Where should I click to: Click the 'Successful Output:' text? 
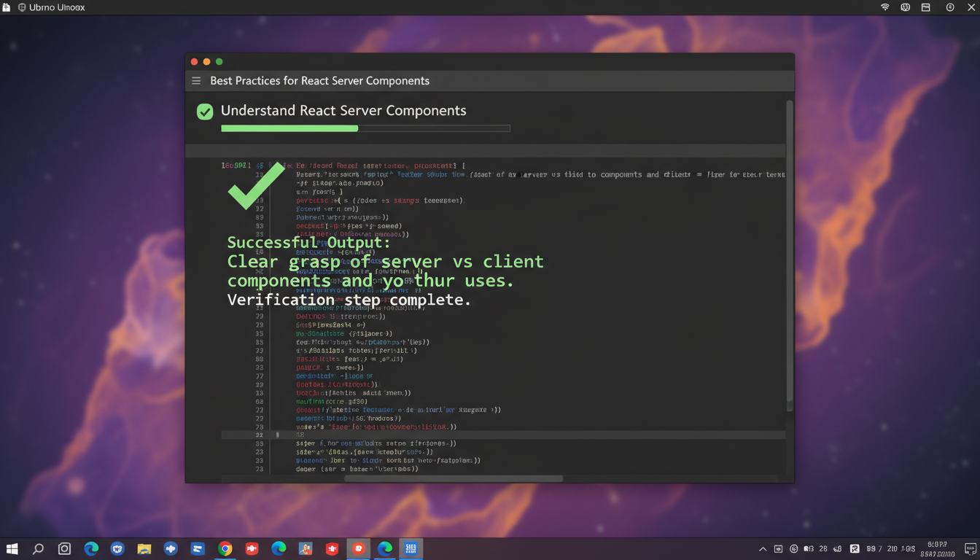[308, 243]
